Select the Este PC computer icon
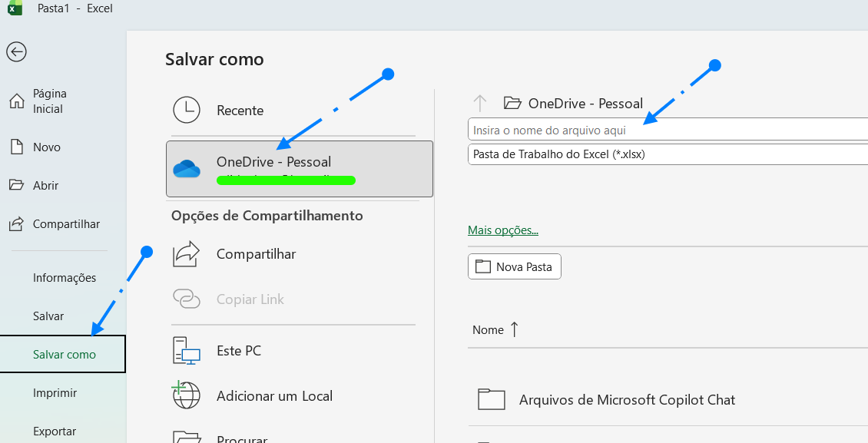The height and width of the screenshot is (443, 868). click(187, 351)
